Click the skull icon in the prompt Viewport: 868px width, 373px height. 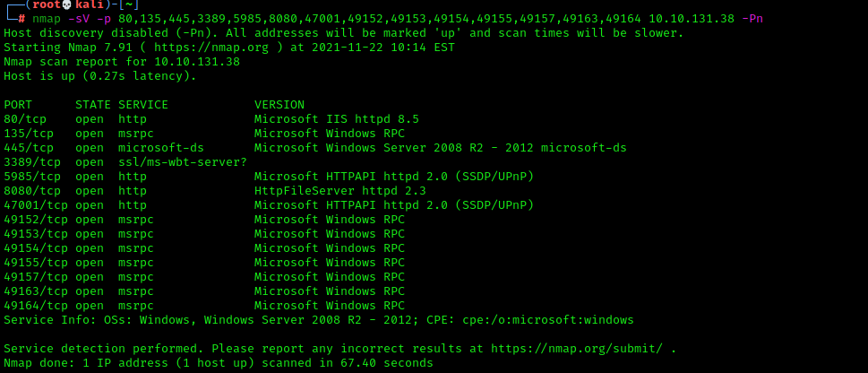pyautogui.click(x=67, y=4)
